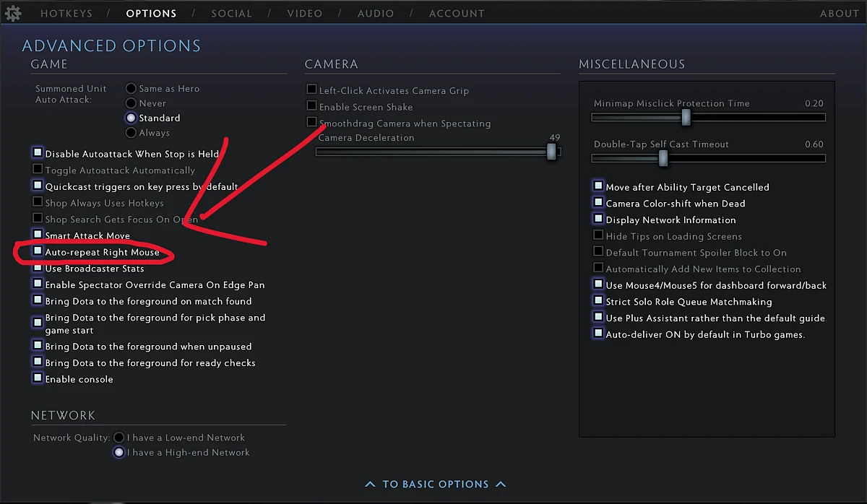Click the Advanced Options heading
Screen dimensions: 867x504
[111, 46]
